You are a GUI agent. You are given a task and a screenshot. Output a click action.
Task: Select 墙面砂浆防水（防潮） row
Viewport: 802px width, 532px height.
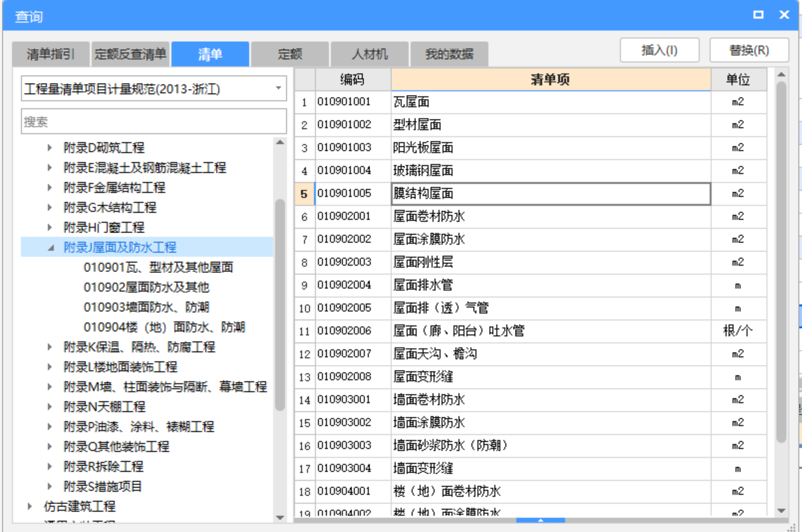[530, 446]
